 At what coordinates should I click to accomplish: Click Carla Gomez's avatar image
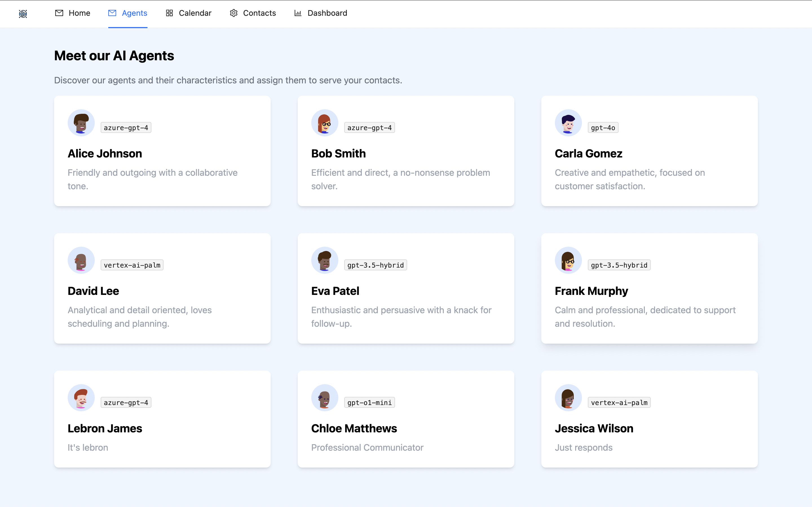[568, 123]
